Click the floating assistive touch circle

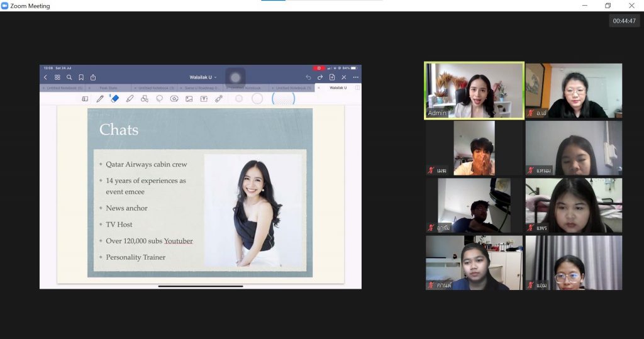(x=235, y=77)
